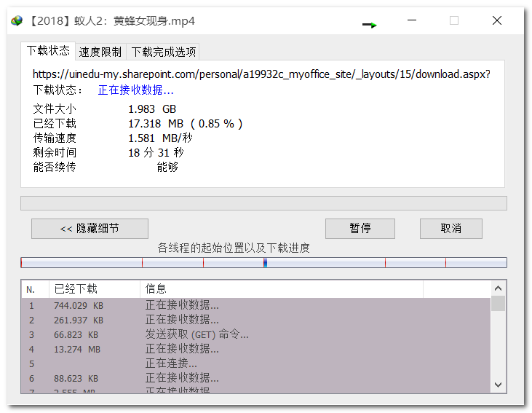The width and height of the screenshot is (532, 413).
Task: Click the 发送获取 (GET) 命令... info text
Action: tap(196, 334)
